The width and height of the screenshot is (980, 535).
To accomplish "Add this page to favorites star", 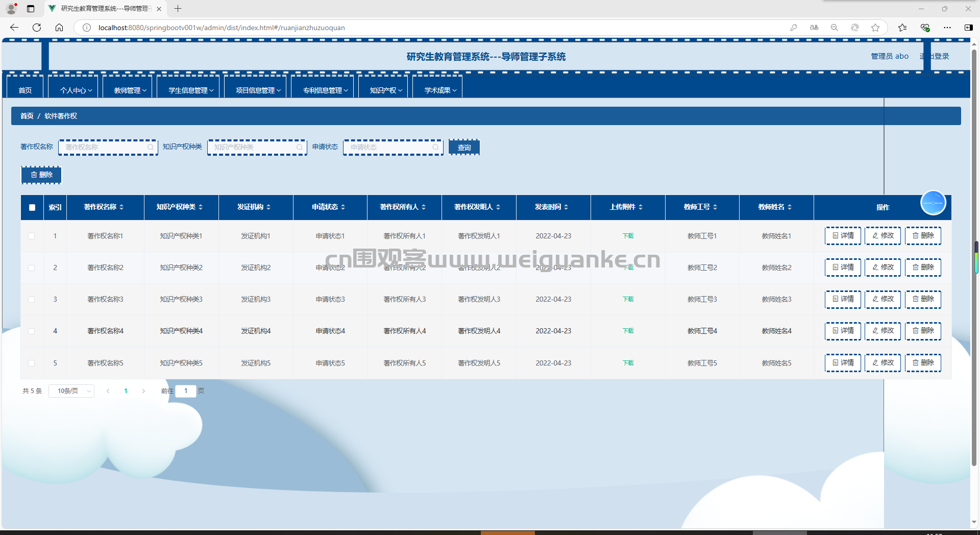I will pyautogui.click(x=875, y=28).
